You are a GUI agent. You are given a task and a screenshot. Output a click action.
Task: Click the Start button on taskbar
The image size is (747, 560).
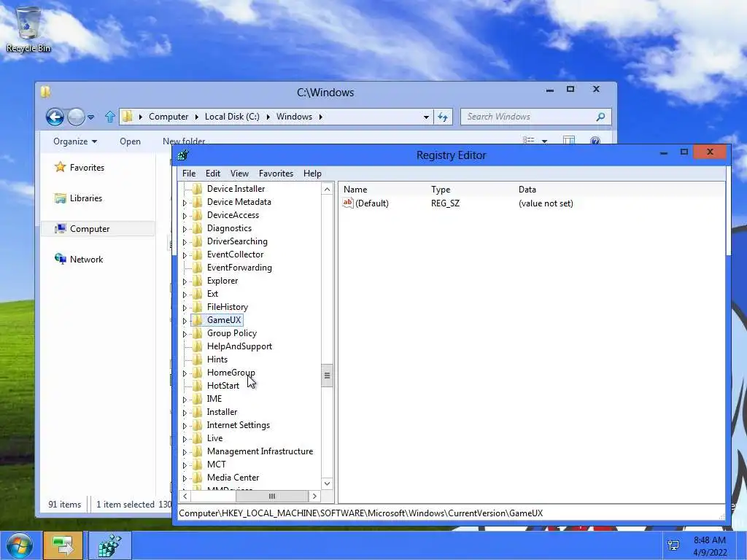tap(19, 545)
